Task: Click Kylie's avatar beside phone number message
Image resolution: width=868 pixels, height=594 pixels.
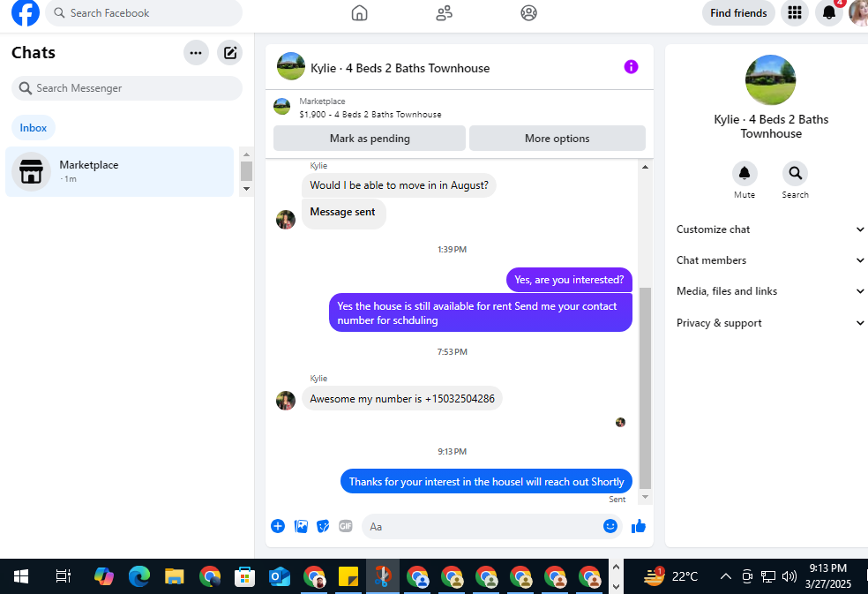Action: click(286, 400)
